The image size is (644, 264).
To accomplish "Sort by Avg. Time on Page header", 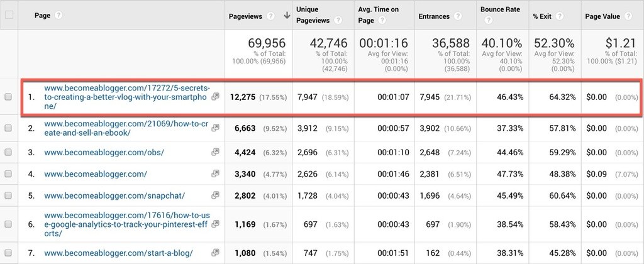I will [378, 15].
